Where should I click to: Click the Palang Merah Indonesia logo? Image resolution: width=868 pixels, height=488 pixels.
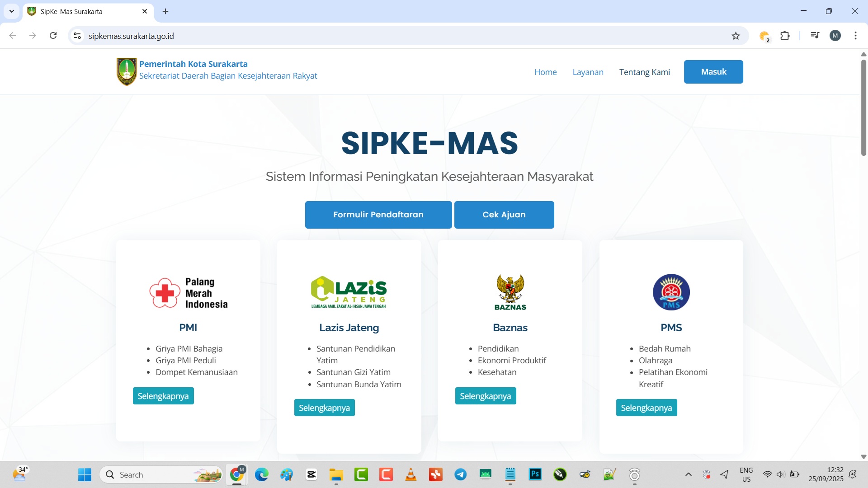click(x=188, y=293)
